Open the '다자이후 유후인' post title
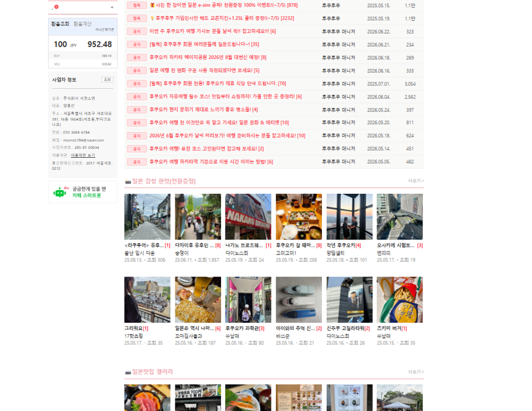This screenshot has height=411, width=532. click(195, 245)
